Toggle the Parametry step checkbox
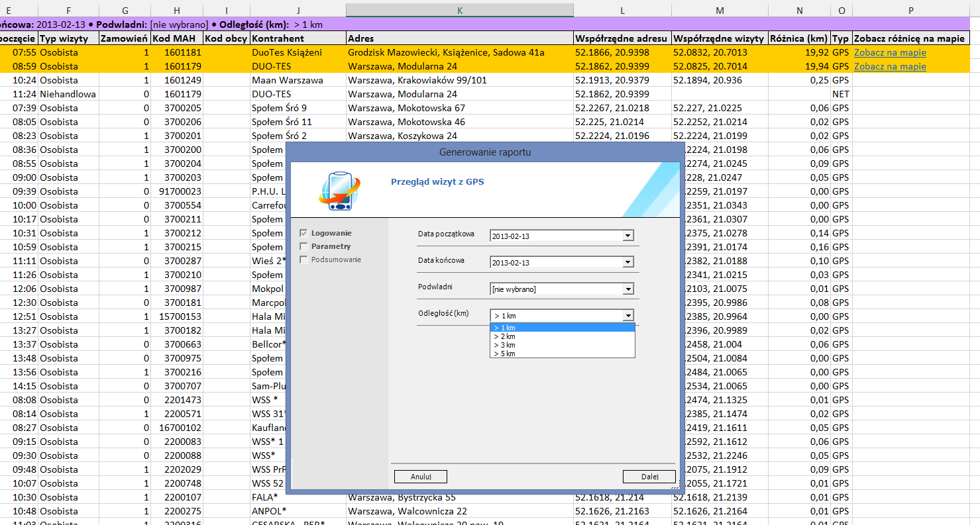The height and width of the screenshot is (525, 980). point(304,246)
